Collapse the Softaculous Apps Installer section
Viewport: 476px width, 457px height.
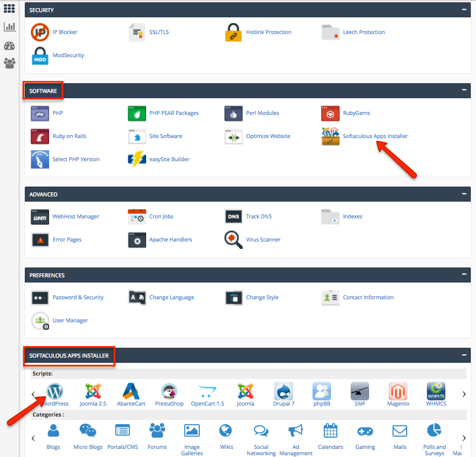pos(464,355)
